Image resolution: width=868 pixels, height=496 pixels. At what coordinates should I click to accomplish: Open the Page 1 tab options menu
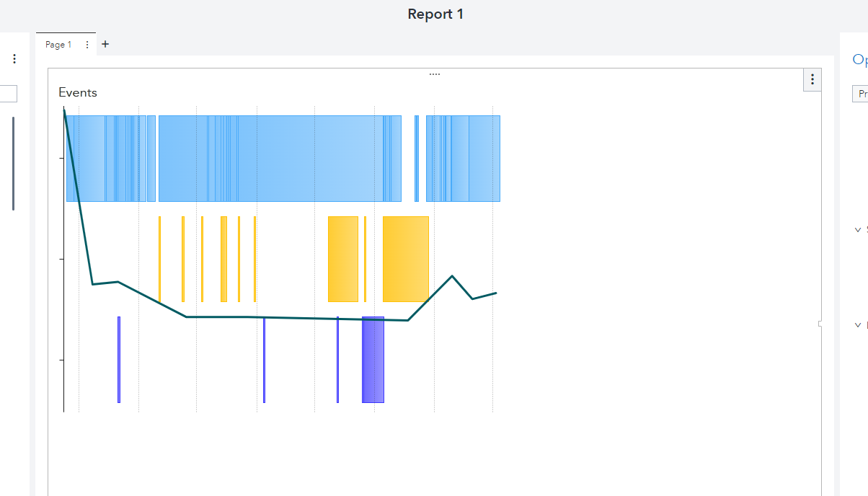(87, 45)
